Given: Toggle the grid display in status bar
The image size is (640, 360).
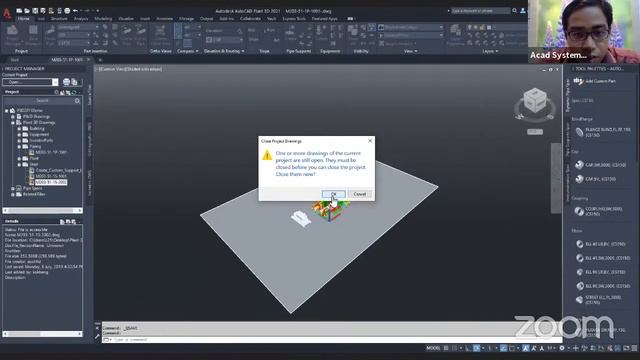Looking at the screenshot, I should click(x=446, y=348).
